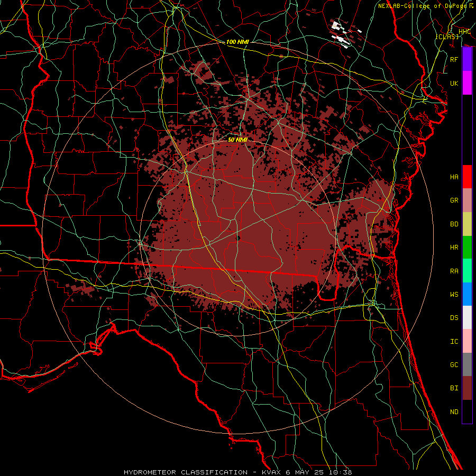
Task: Click the BI legend label
Action: 454,388
